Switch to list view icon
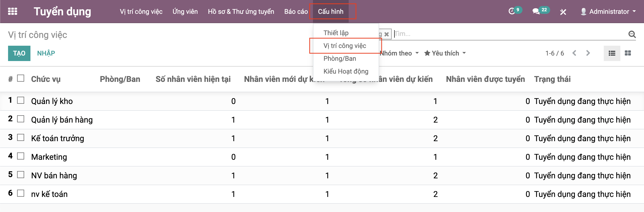644x212 pixels. click(x=612, y=53)
